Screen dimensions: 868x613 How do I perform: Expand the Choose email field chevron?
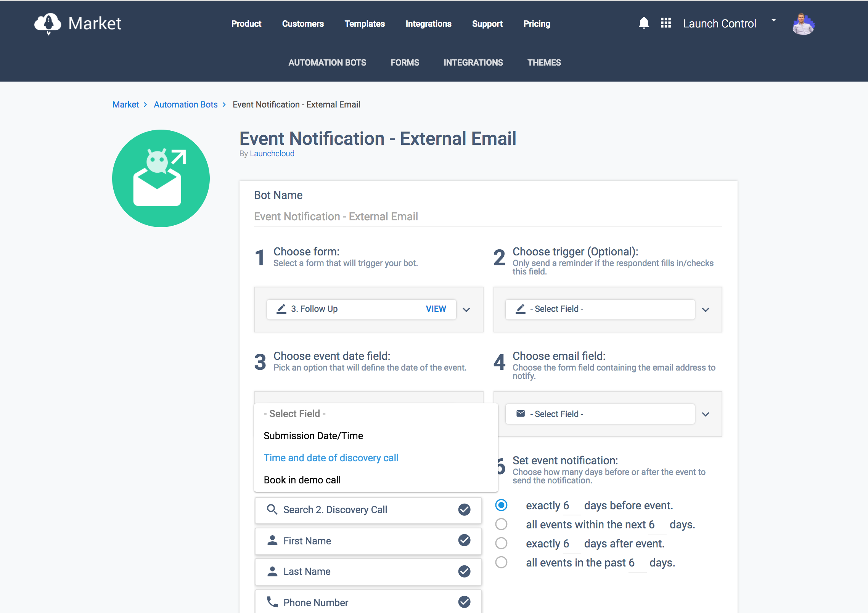(706, 414)
